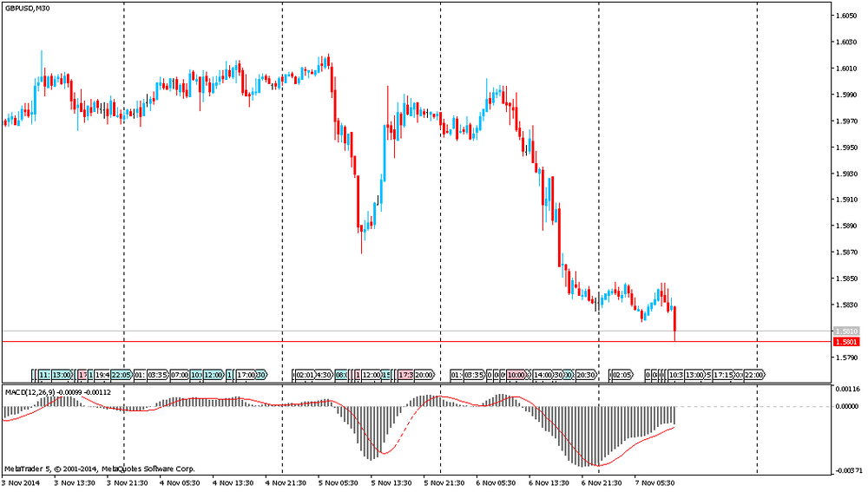Open the 02:05 event flag
Screen dimensions: 868x492
coord(622,375)
